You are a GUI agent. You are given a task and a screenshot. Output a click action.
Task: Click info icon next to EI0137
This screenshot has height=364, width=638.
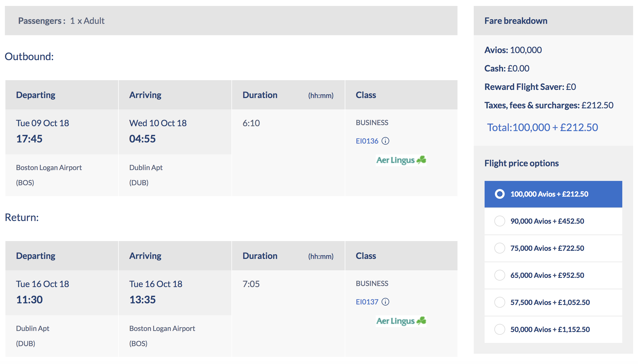tap(385, 302)
